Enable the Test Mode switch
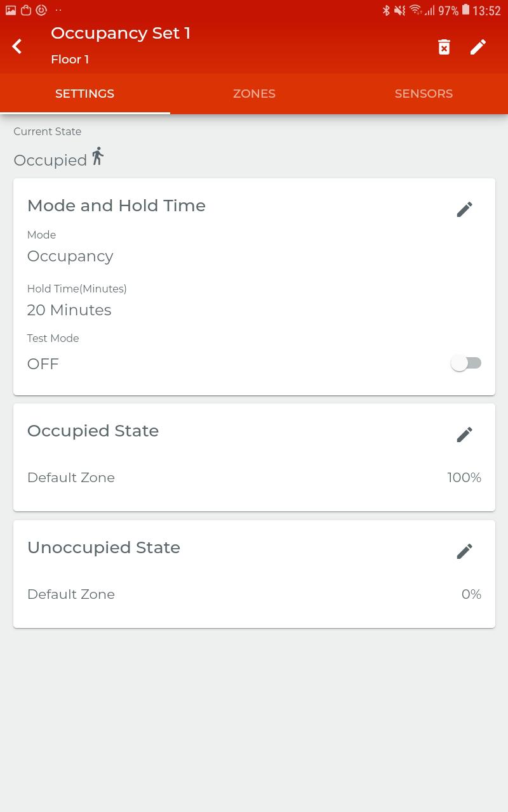This screenshot has height=812, width=508. 466,363
